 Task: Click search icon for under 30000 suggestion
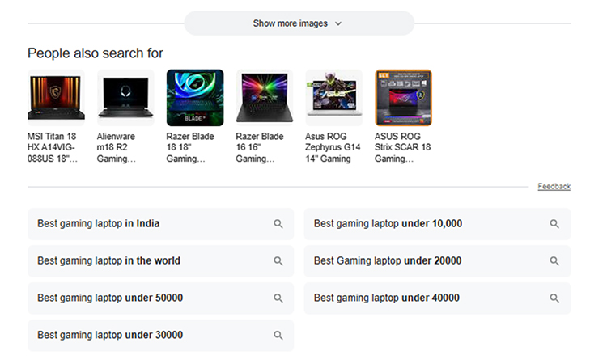(x=278, y=336)
